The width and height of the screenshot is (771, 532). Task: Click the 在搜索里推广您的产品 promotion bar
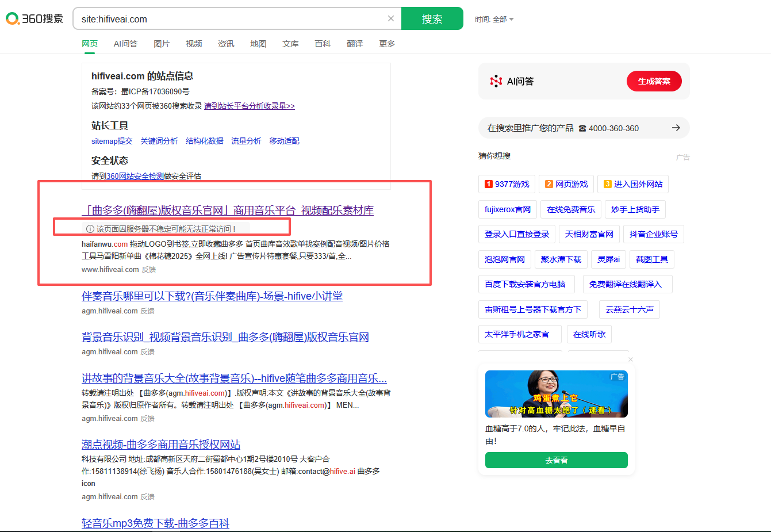(584, 128)
